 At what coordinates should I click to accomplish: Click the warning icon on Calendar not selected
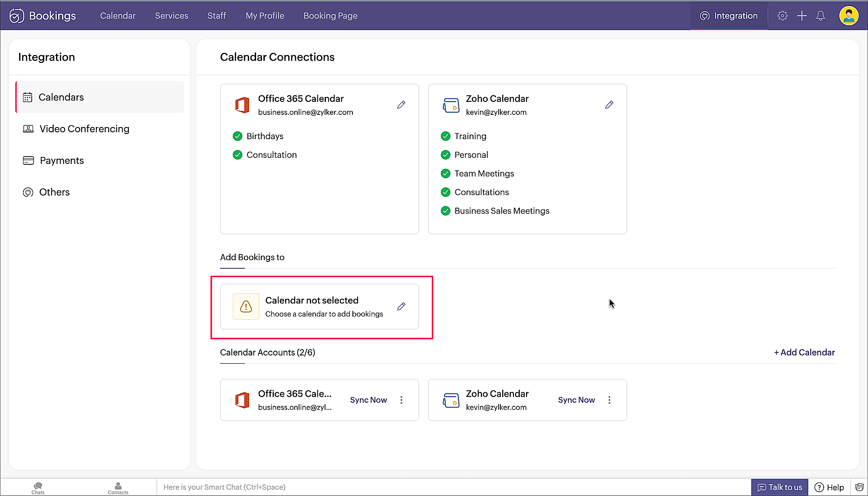click(246, 307)
